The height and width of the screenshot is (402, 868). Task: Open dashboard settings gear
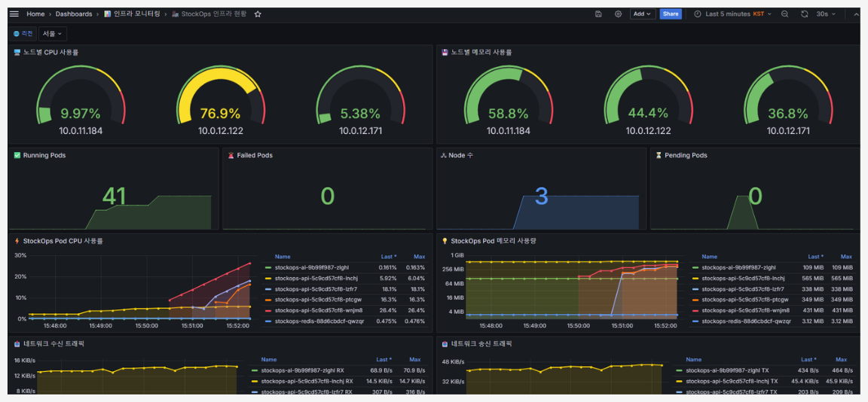619,14
